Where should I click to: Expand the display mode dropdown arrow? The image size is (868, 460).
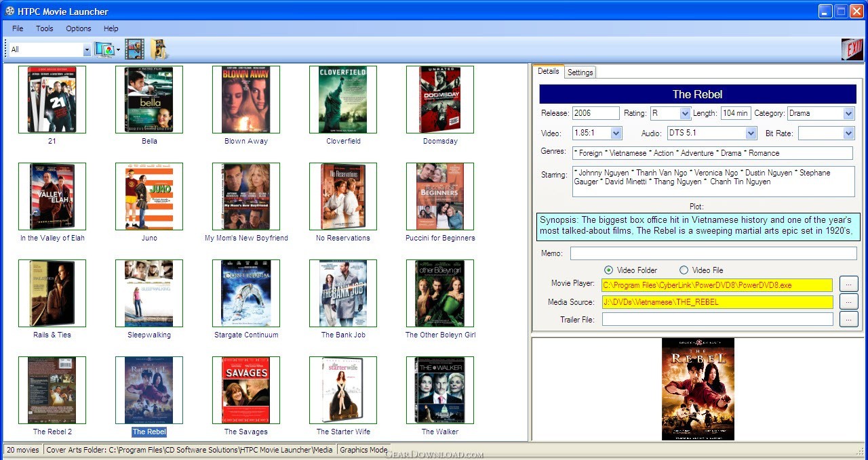coord(118,49)
